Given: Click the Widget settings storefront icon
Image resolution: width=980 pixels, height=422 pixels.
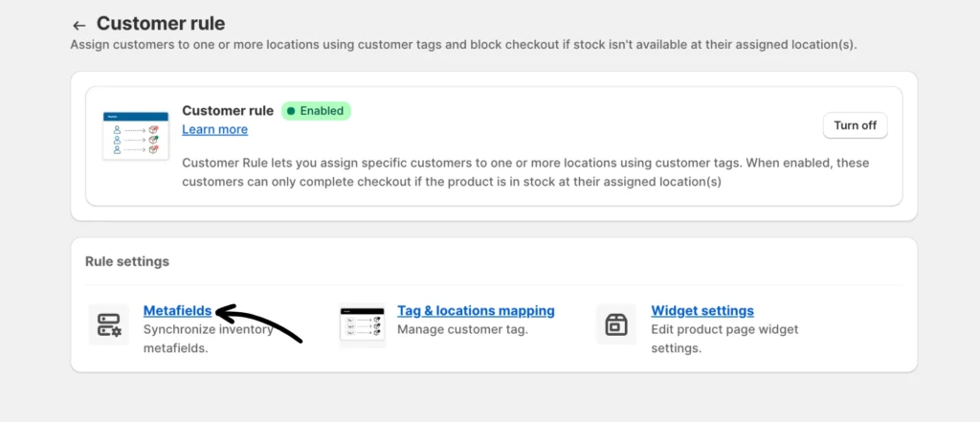Looking at the screenshot, I should (x=616, y=324).
